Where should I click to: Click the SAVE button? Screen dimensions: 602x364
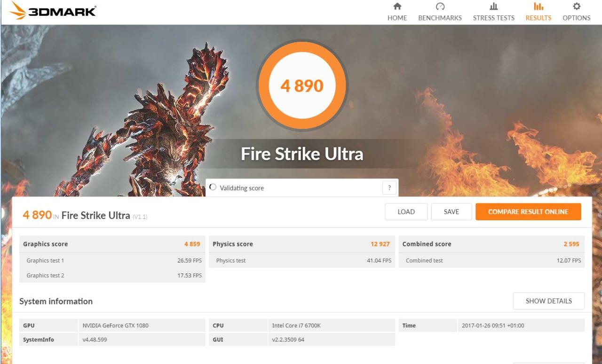(x=451, y=212)
